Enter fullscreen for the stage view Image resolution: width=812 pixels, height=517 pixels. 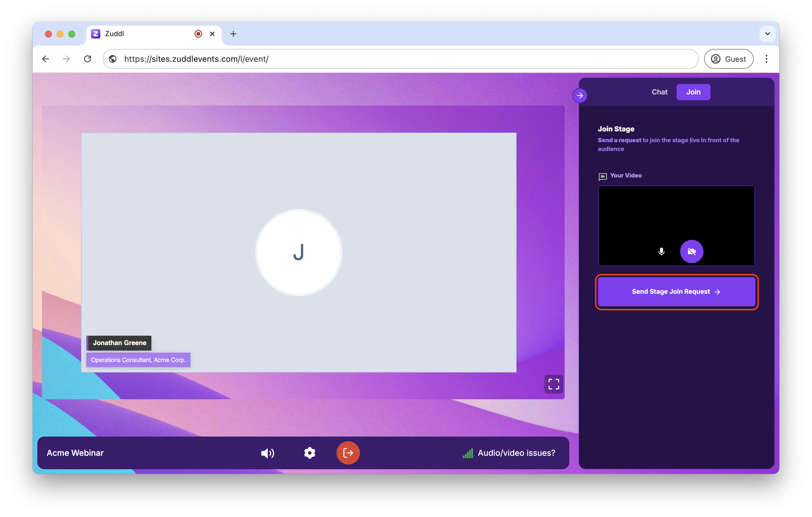pyautogui.click(x=553, y=384)
